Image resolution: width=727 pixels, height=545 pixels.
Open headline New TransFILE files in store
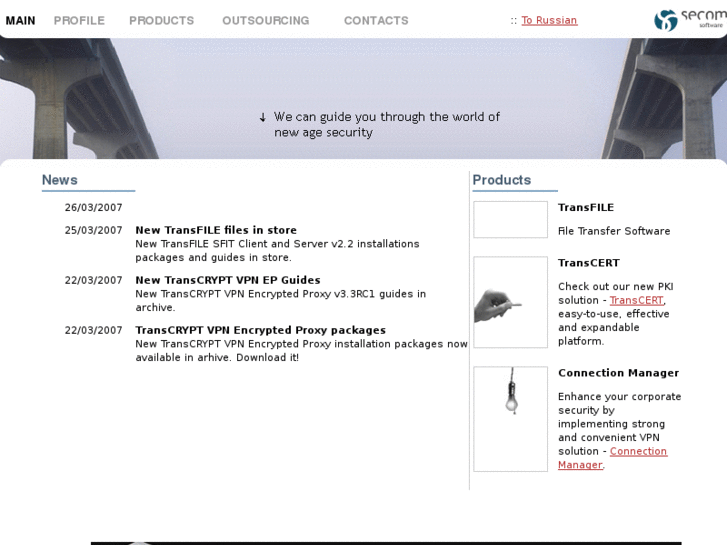point(216,230)
